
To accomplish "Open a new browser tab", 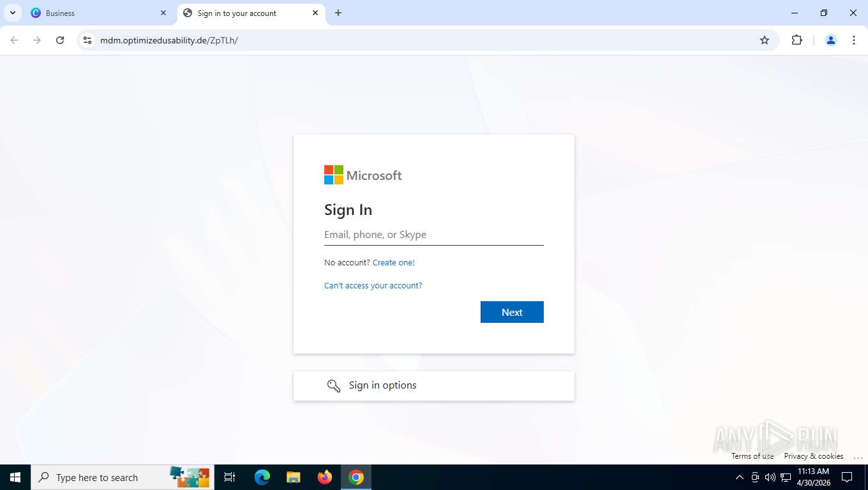I will 338,13.
